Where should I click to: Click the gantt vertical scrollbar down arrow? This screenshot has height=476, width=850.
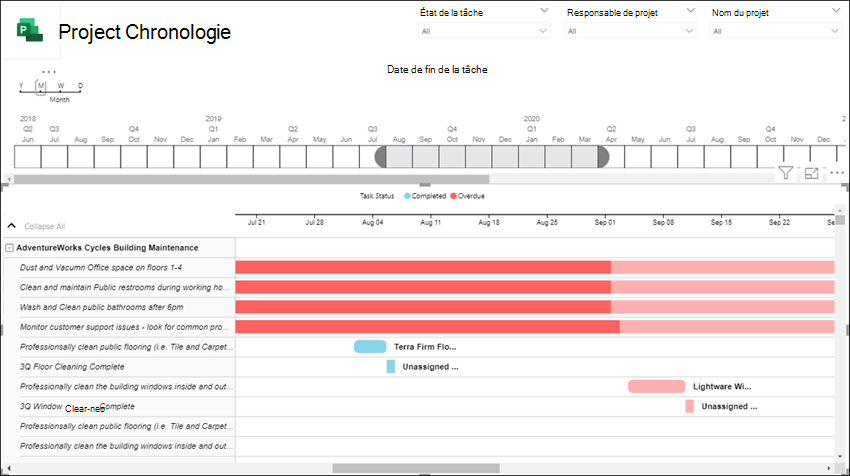[840, 456]
